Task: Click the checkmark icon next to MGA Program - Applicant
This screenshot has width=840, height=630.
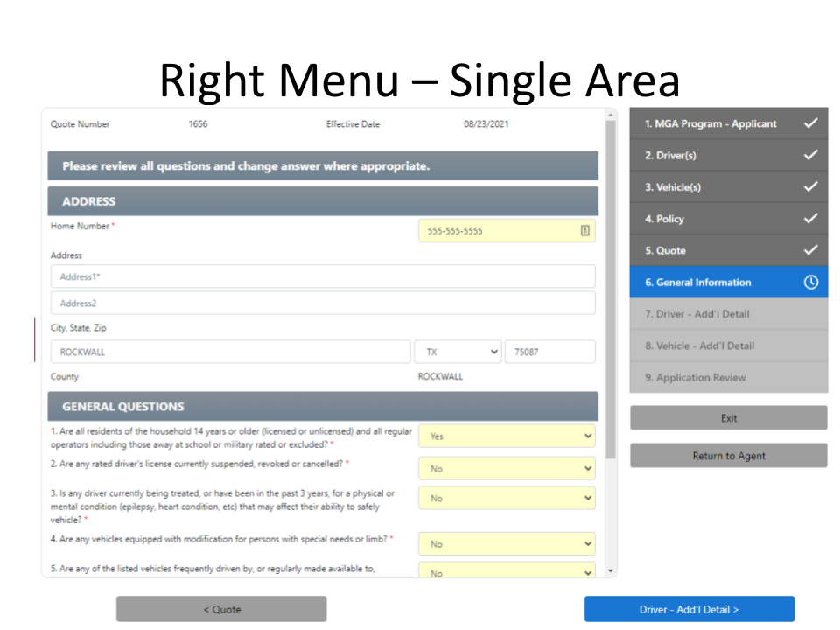Action: pyautogui.click(x=810, y=123)
